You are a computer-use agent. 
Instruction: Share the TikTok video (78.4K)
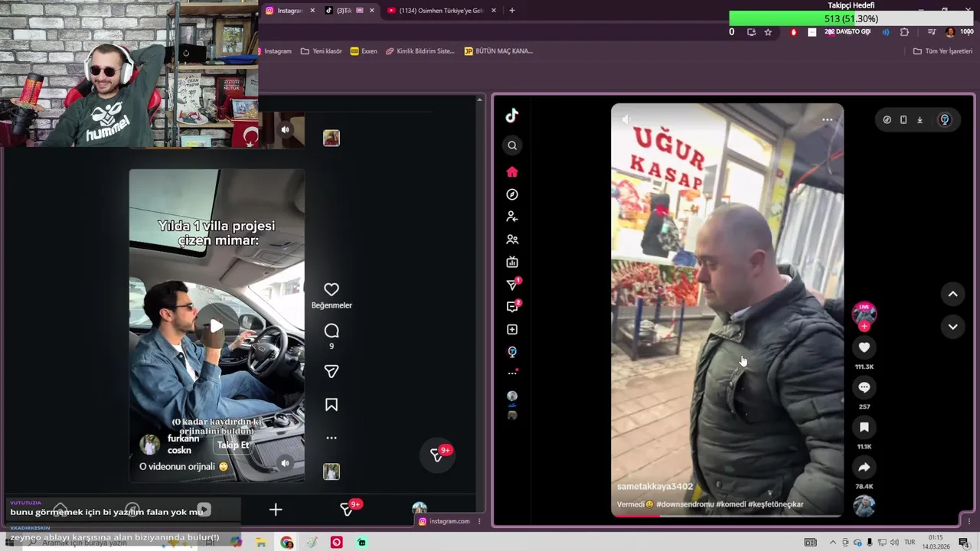(864, 467)
